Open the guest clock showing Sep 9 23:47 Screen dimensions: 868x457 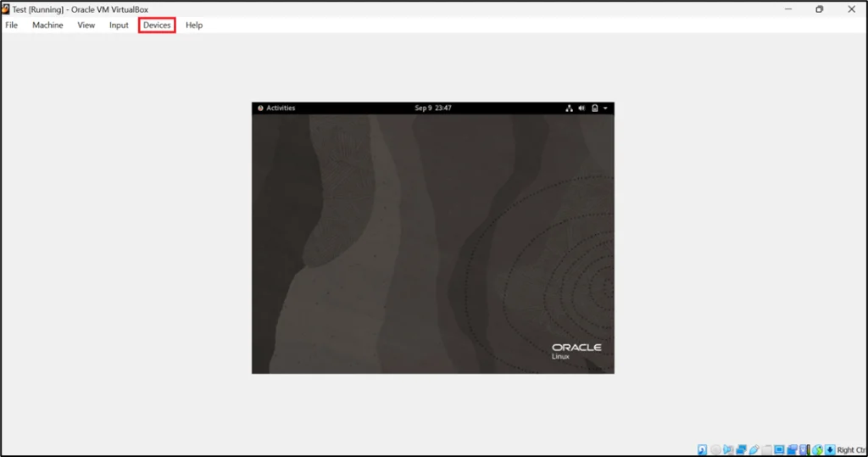coord(433,108)
